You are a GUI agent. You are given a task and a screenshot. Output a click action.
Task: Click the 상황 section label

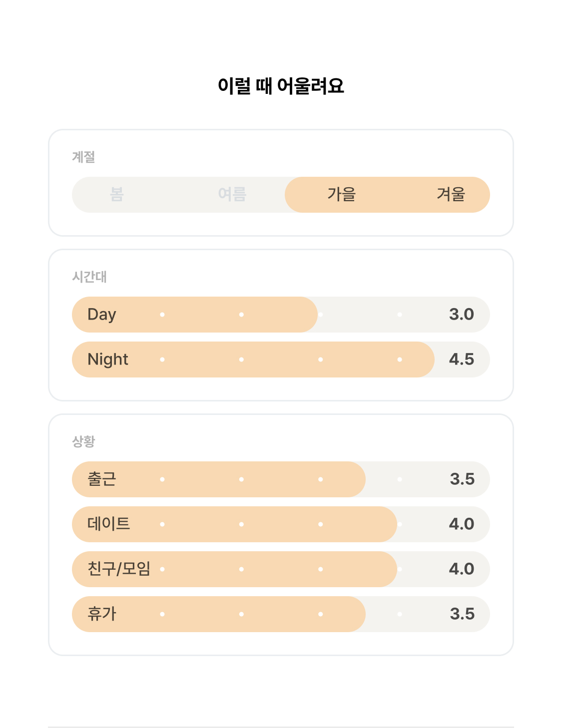[83, 441]
